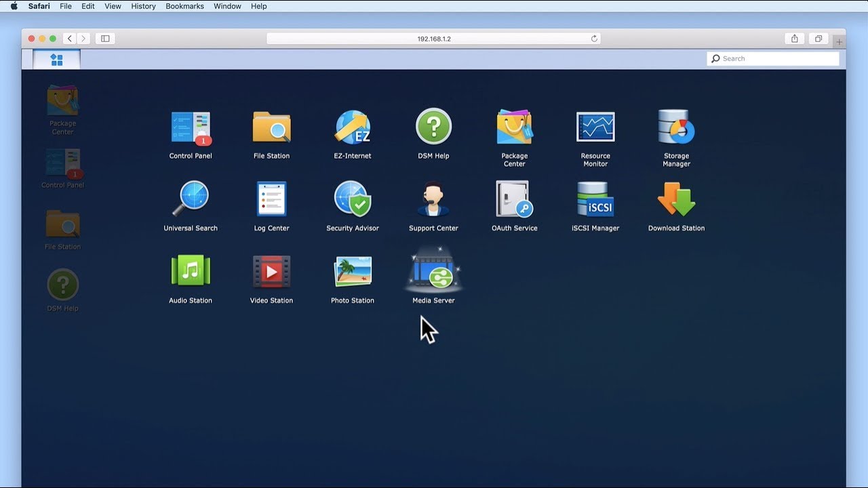Open the Help menu
Viewport: 868px width, 488px height.
pyautogui.click(x=258, y=6)
